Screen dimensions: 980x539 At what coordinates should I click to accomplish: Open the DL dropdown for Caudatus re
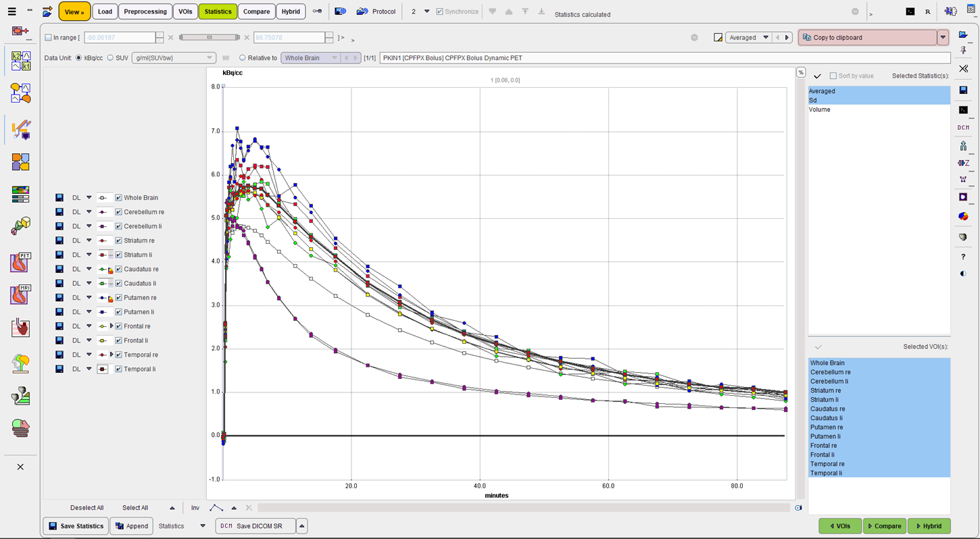(x=89, y=269)
